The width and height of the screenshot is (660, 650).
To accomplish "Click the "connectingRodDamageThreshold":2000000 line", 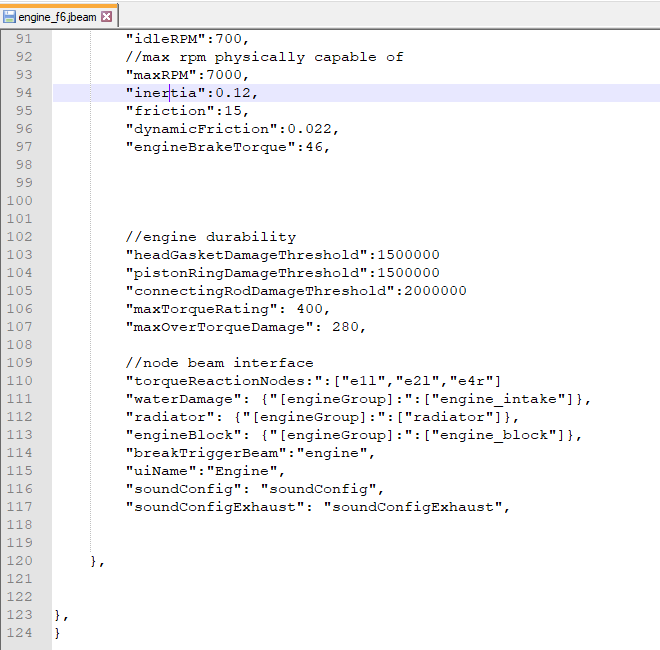I will click(296, 291).
